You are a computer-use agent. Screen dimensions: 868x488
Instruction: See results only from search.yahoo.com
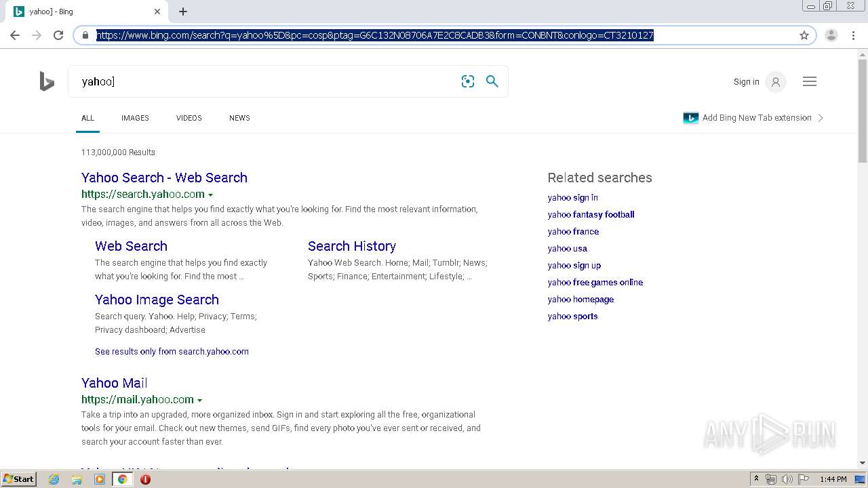172,351
